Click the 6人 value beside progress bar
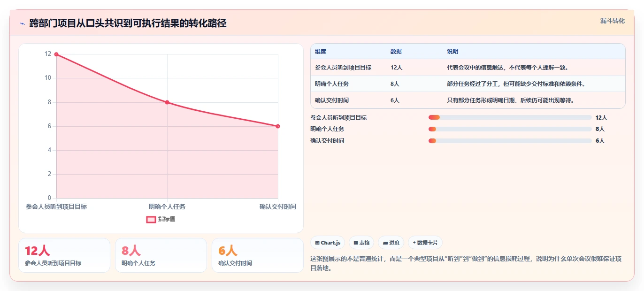The height and width of the screenshot is (291, 644). (600, 141)
